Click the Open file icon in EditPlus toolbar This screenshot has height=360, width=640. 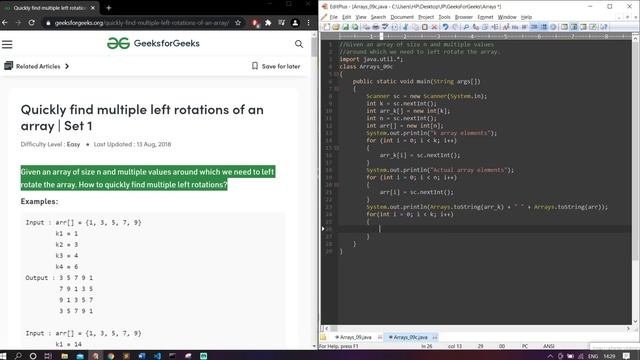pos(336,27)
